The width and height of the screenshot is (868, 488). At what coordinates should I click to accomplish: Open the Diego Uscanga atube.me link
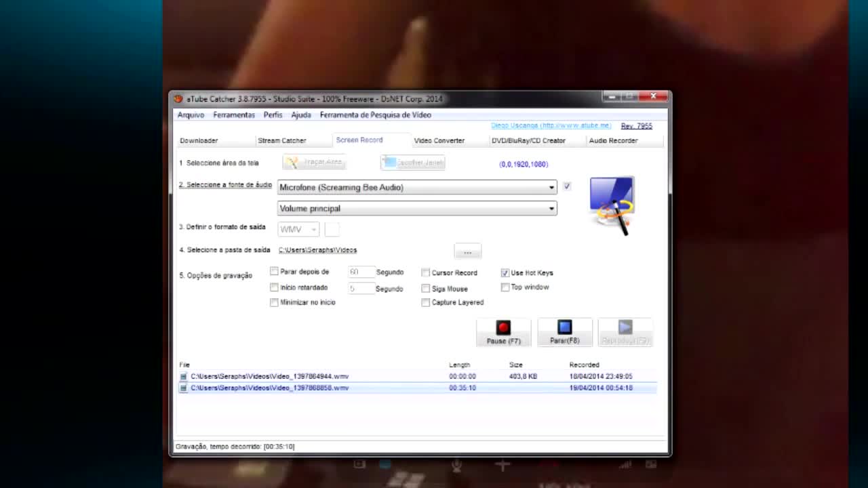click(551, 125)
